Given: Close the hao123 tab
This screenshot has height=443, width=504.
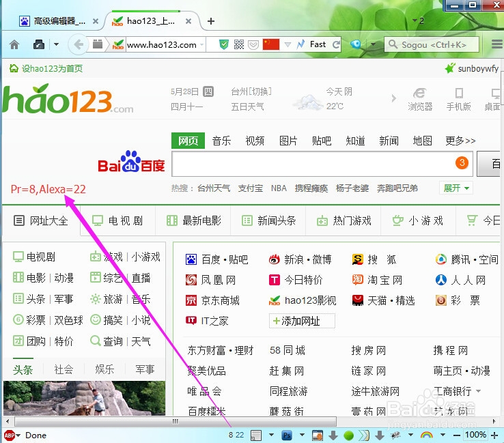Looking at the screenshot, I should click(188, 21).
